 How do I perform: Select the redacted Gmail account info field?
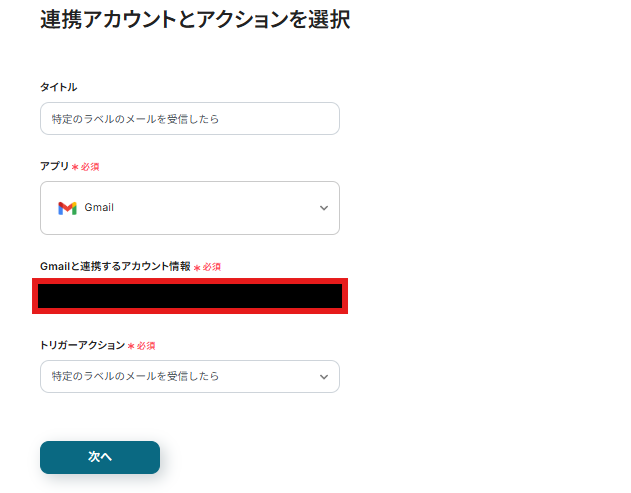190,296
